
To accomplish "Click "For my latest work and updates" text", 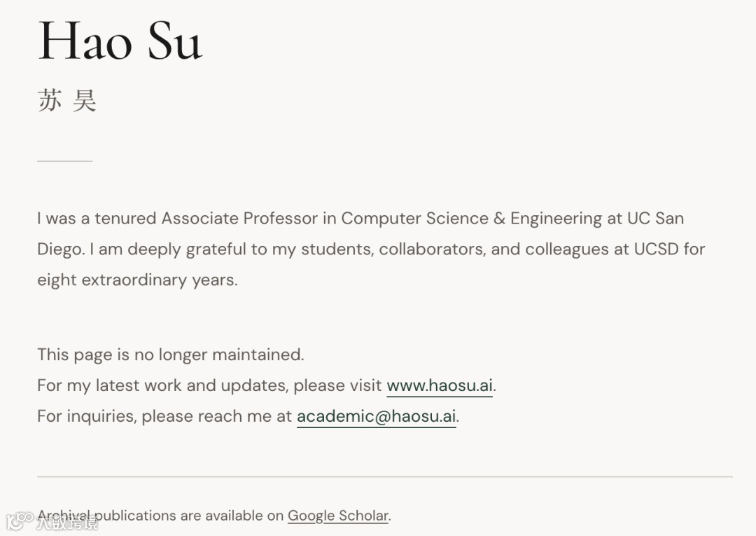I will click(x=162, y=385).
